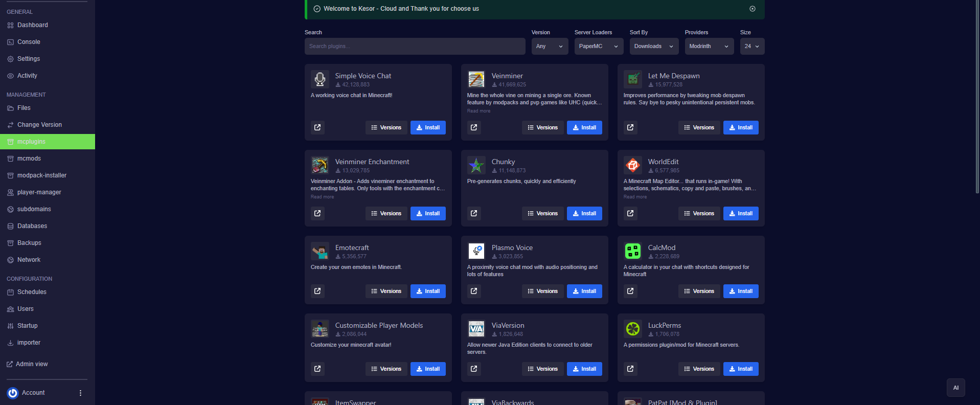Open the Sort By dropdown

pyautogui.click(x=654, y=46)
